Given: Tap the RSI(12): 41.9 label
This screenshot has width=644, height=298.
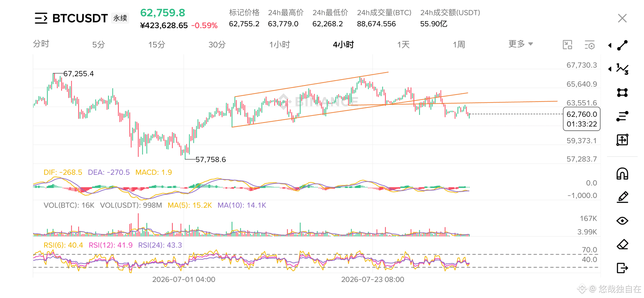Looking at the screenshot, I should click(x=111, y=245).
